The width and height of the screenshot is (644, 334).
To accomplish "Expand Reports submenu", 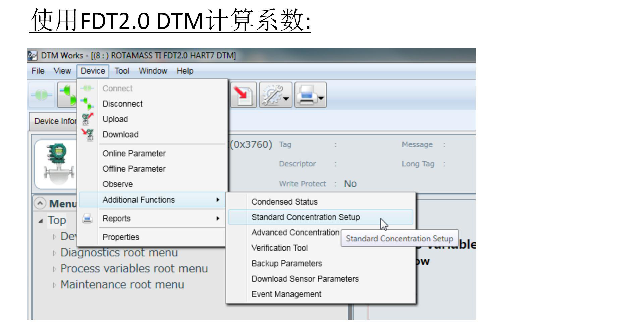I will (152, 219).
